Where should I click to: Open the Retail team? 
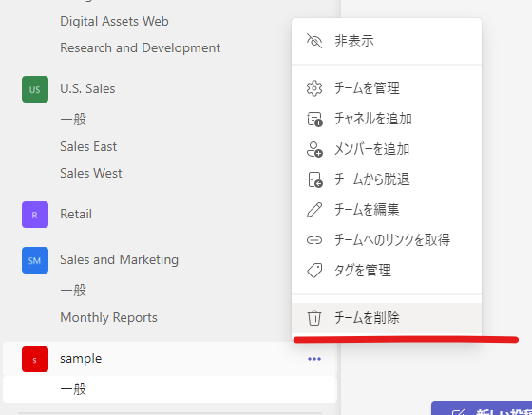[x=76, y=215]
